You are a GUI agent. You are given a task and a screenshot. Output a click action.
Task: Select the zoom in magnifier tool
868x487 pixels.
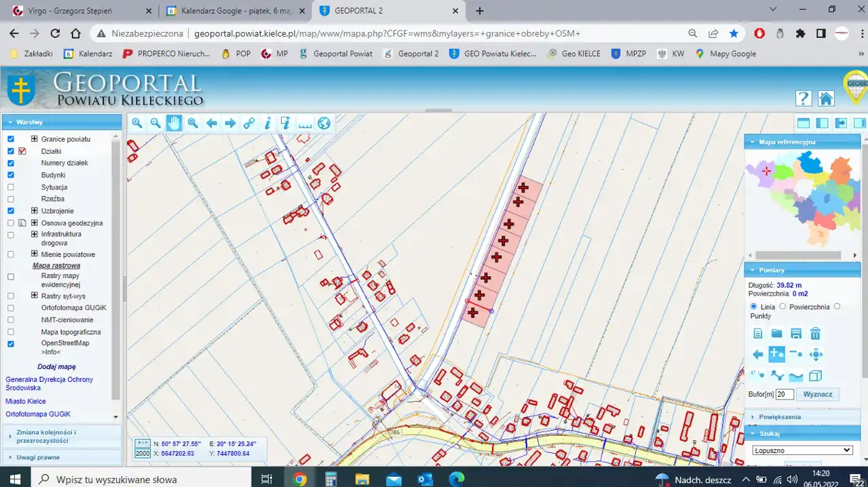coord(137,123)
